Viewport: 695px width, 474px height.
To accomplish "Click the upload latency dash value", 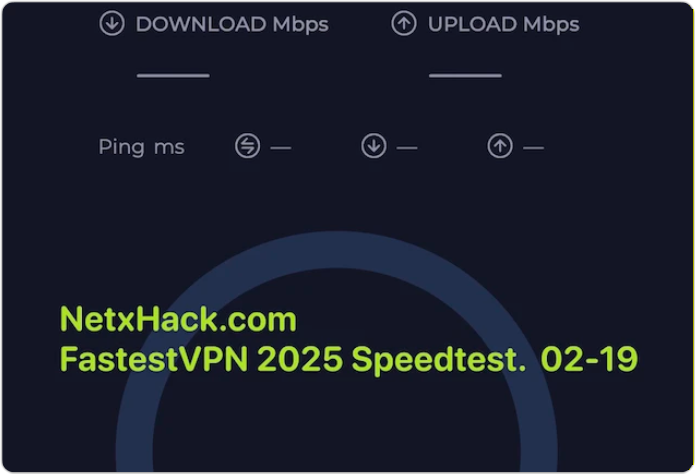I will [533, 148].
